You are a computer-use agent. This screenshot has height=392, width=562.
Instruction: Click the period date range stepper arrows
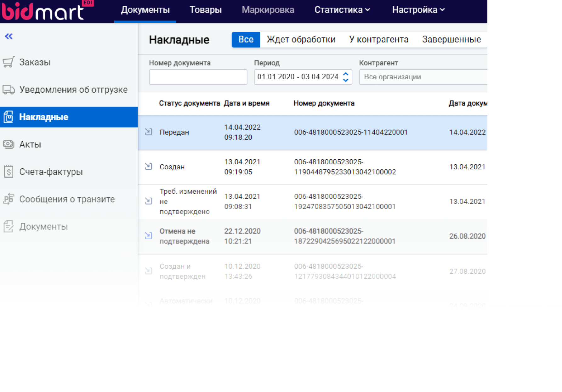(346, 77)
